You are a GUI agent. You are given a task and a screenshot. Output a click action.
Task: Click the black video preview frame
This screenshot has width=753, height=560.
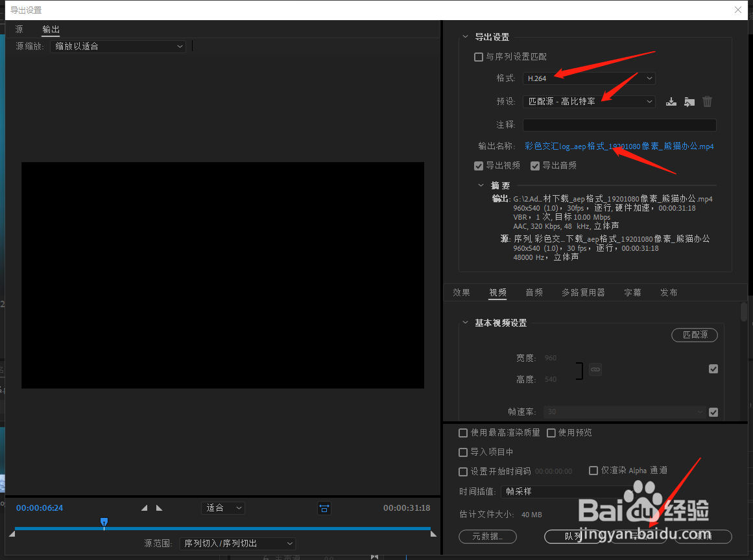pos(222,275)
